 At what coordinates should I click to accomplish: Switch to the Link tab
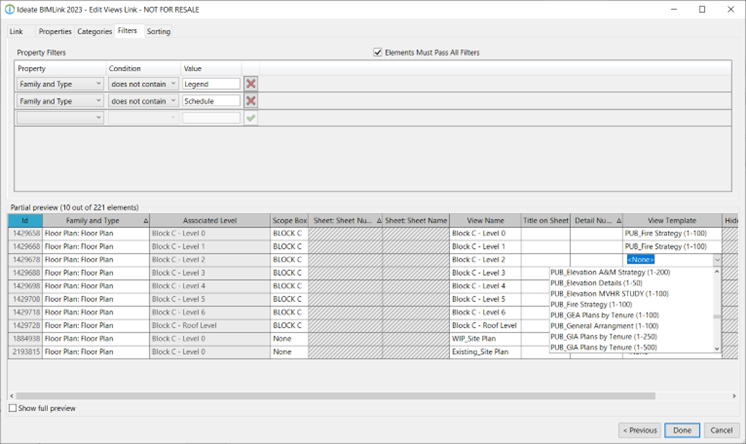(16, 31)
